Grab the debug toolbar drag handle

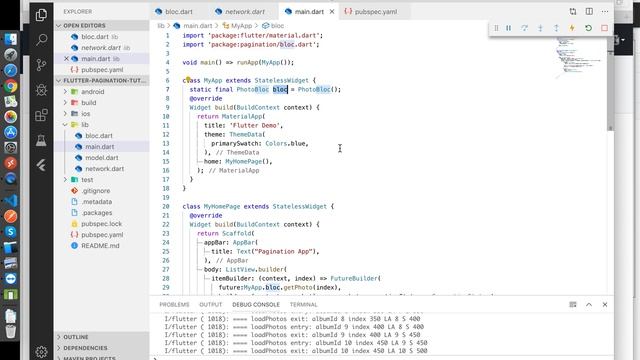[x=496, y=28]
